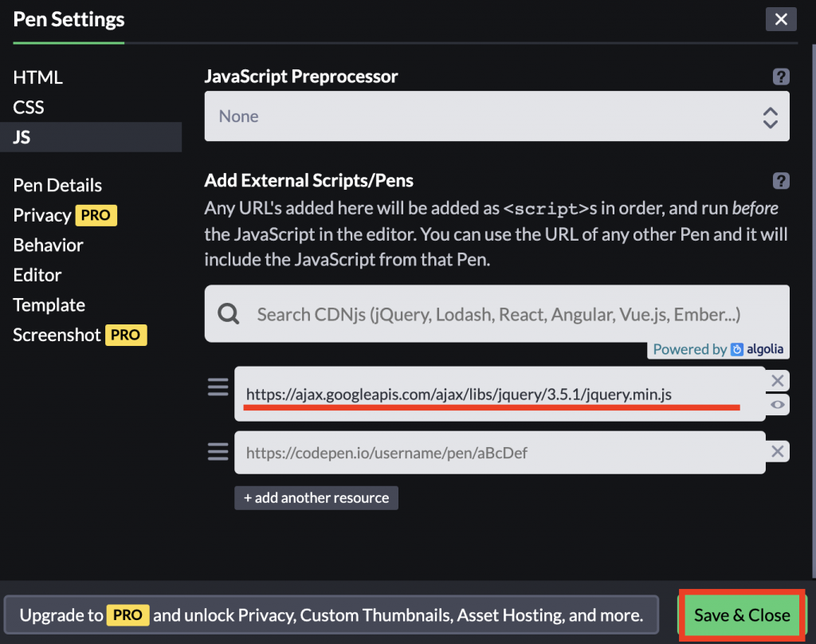Viewport: 816px width, 644px height.
Task: Switch to the HTML settings tab
Action: click(x=37, y=77)
